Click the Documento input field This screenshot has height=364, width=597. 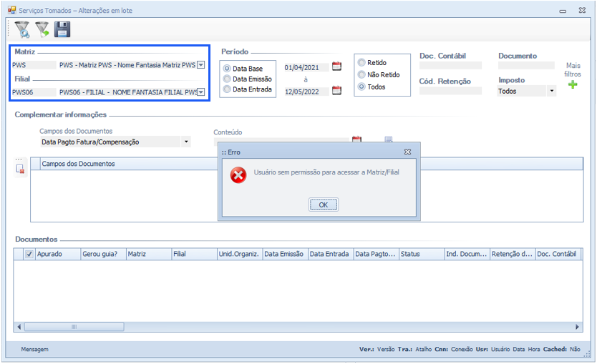click(527, 65)
